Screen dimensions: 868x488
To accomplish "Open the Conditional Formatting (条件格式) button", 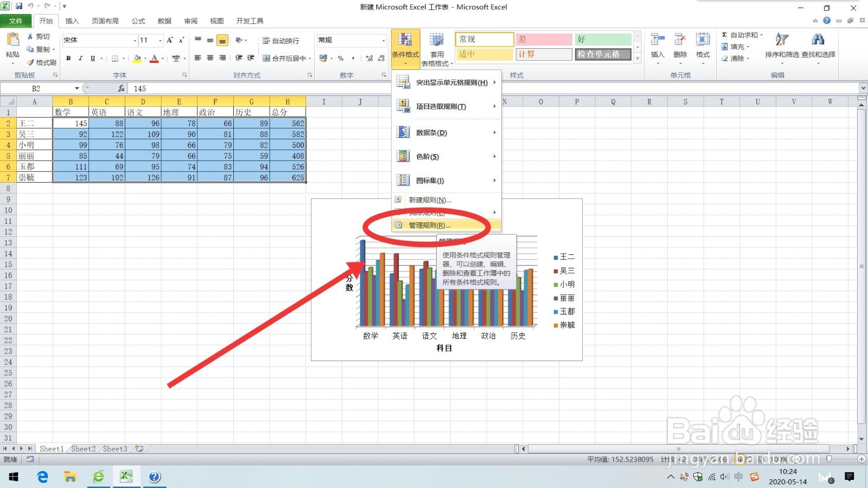I will click(x=405, y=49).
